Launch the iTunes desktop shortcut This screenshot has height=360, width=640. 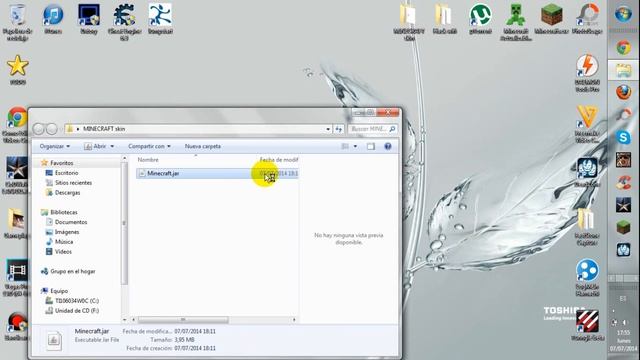click(x=53, y=20)
